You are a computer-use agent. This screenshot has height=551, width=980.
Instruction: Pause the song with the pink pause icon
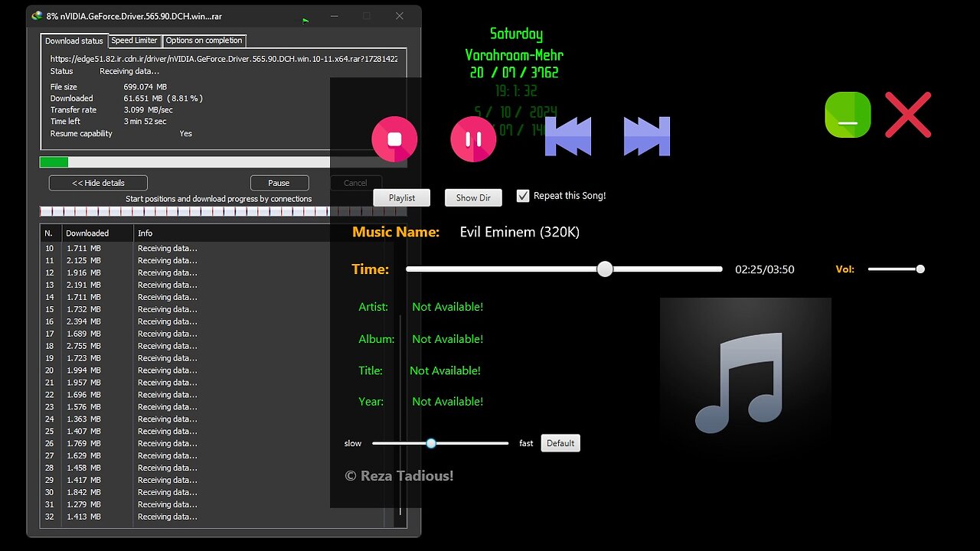point(473,139)
